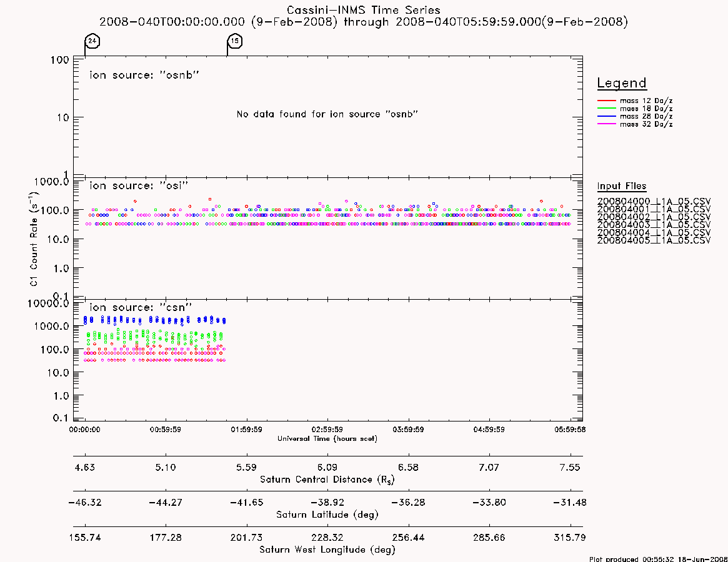Click the 'ion source: "csn"' panel label
Screen dimensions: 728x562
pyautogui.click(x=141, y=307)
